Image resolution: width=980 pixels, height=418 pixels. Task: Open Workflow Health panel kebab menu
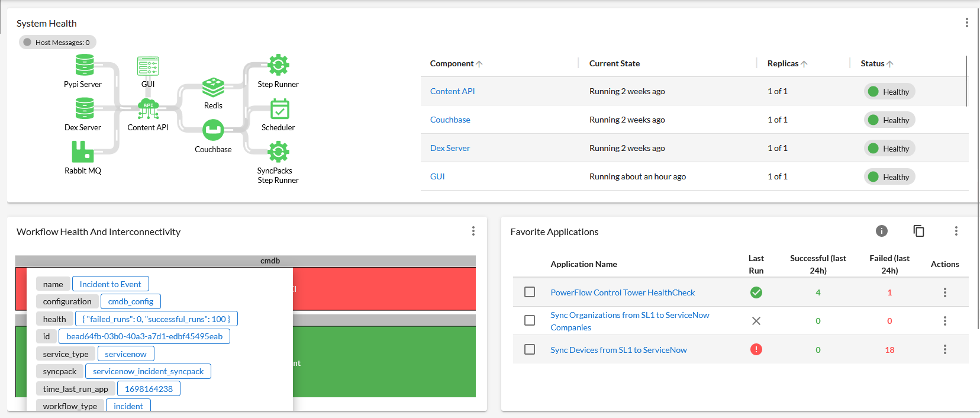[473, 231]
